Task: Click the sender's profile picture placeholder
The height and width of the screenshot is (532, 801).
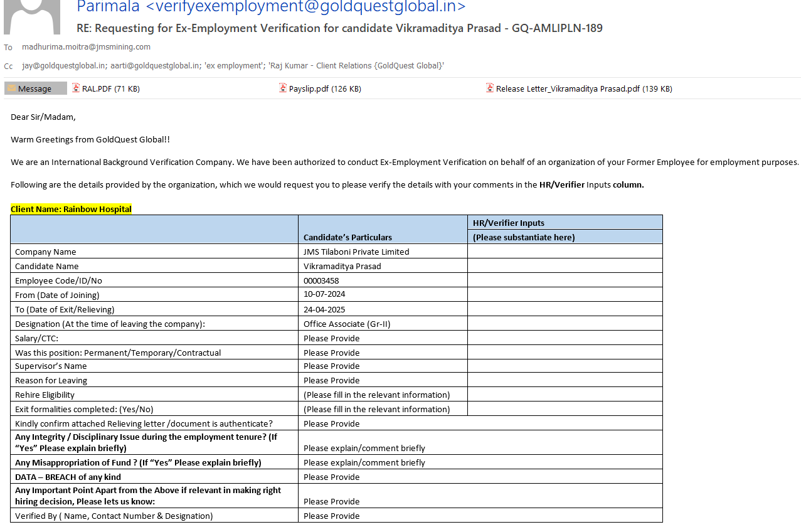Action: click(32, 16)
